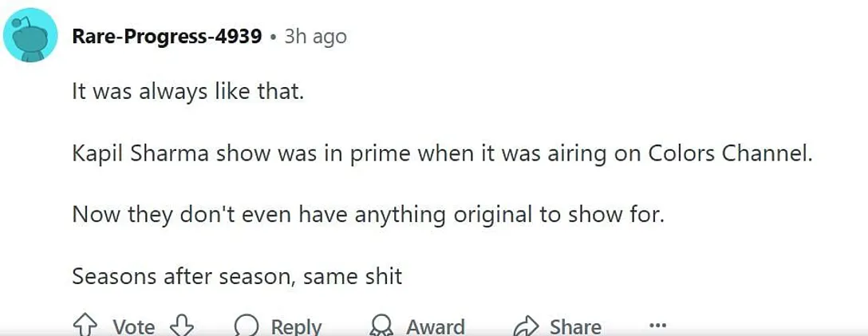Screen dimensions: 868x336
Task: Click the Award badge icon
Action: (x=381, y=326)
